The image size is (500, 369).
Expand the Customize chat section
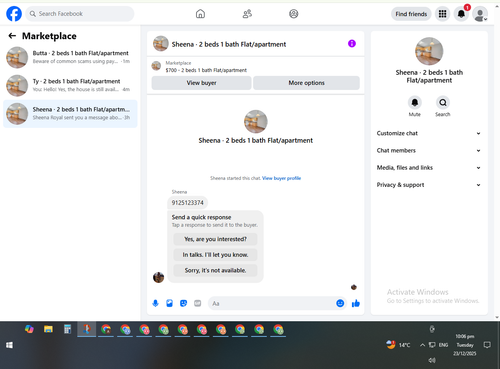[429, 133]
